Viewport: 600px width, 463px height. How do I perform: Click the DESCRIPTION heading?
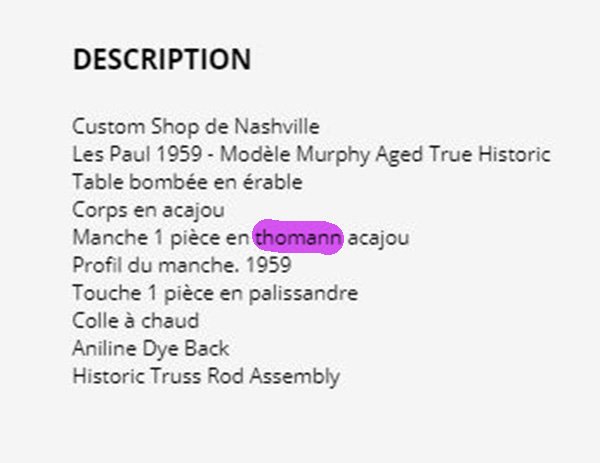click(x=161, y=59)
